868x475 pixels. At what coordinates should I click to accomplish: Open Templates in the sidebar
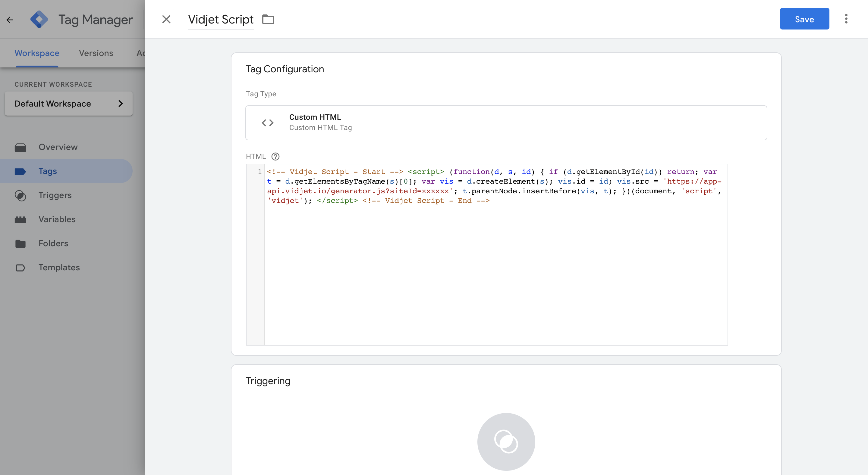59,268
